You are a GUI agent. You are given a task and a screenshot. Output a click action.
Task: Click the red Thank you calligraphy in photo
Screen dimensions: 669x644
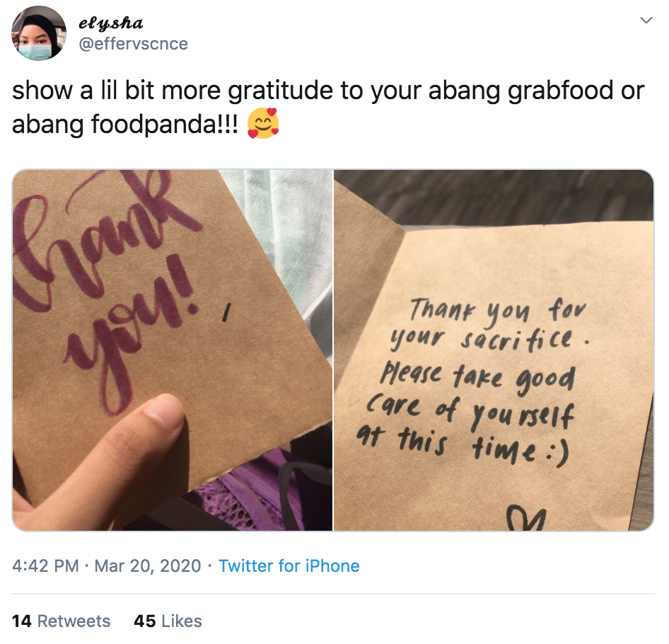(x=107, y=290)
